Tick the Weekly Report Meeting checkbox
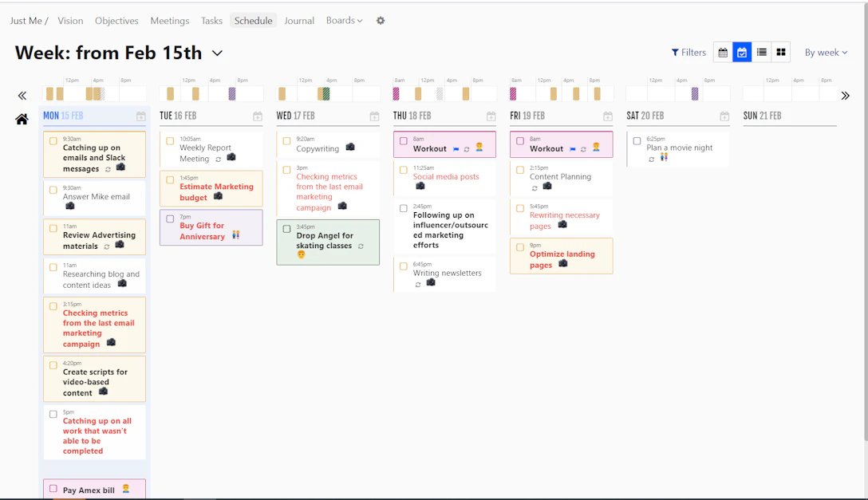 click(170, 141)
